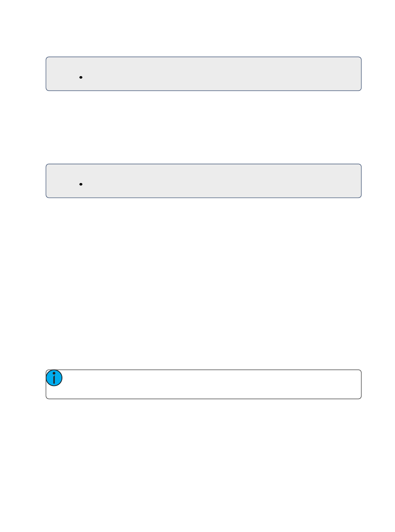Click the left edge of the lower gray box
This screenshot has width=395, height=532.
tap(46, 181)
